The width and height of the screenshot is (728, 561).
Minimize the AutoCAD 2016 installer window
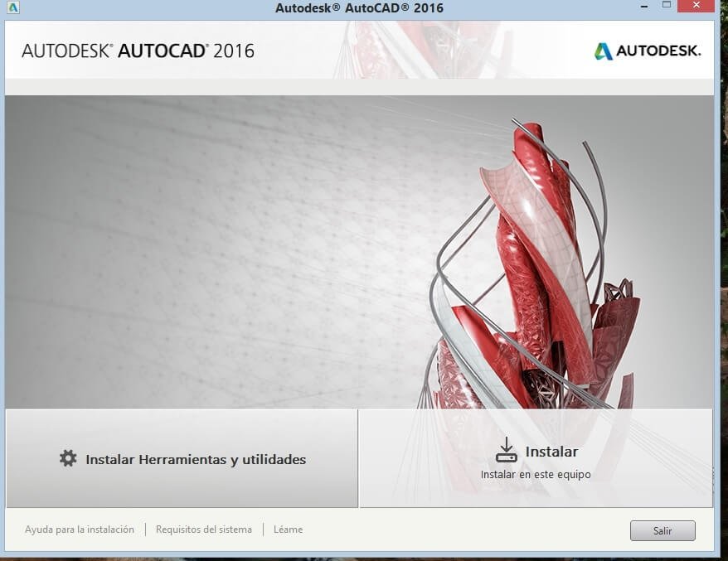click(x=644, y=7)
